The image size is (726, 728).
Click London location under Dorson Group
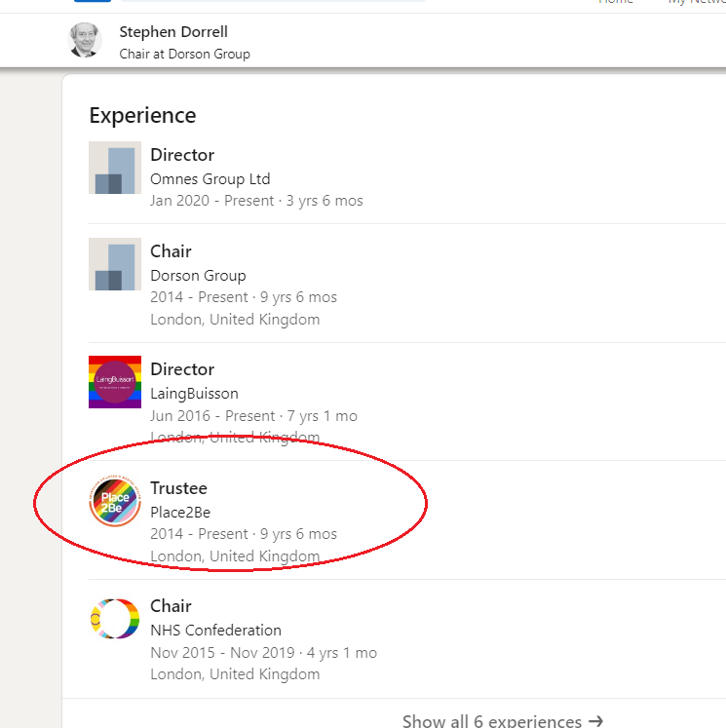[x=236, y=320]
